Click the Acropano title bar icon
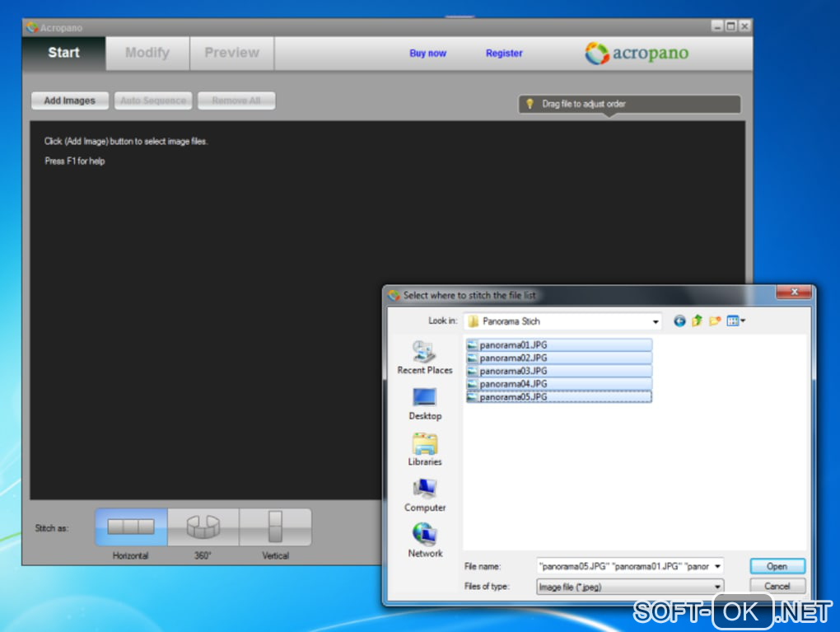The width and height of the screenshot is (840, 632). coord(32,27)
